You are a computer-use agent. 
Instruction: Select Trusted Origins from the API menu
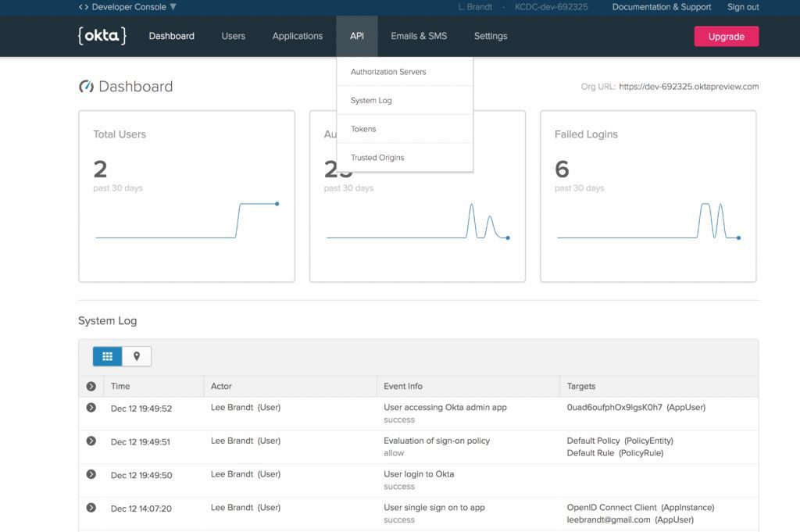click(x=405, y=158)
